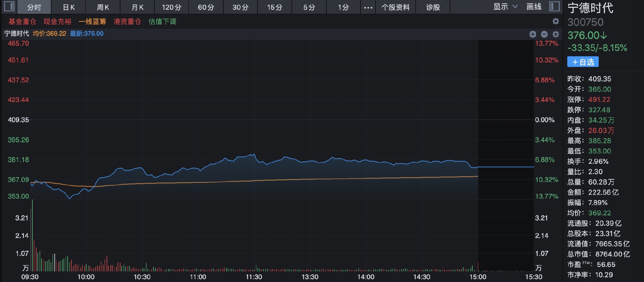This screenshot has height=282, width=644.
Task: Click the 基金重仓 tag
Action: [x=22, y=21]
